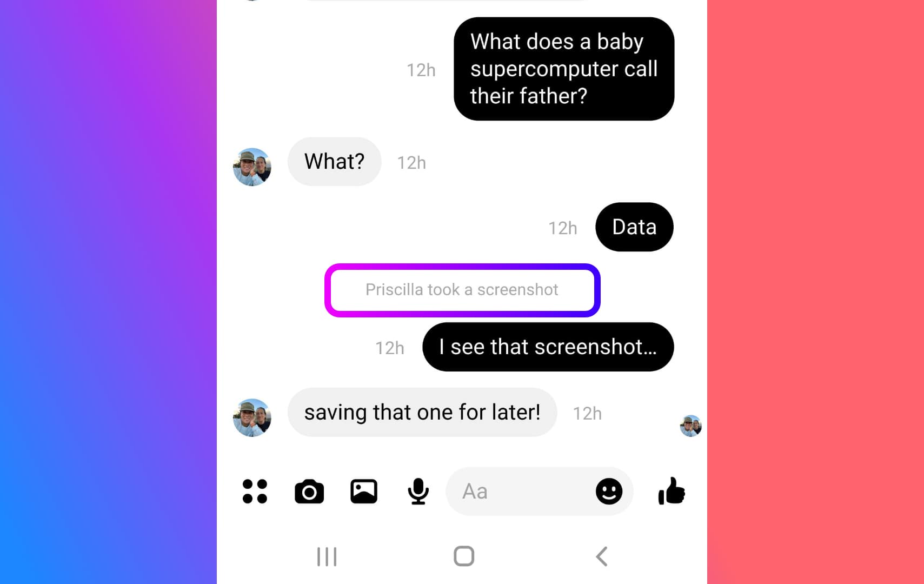Tap the 'Data' message bubble

tap(634, 227)
